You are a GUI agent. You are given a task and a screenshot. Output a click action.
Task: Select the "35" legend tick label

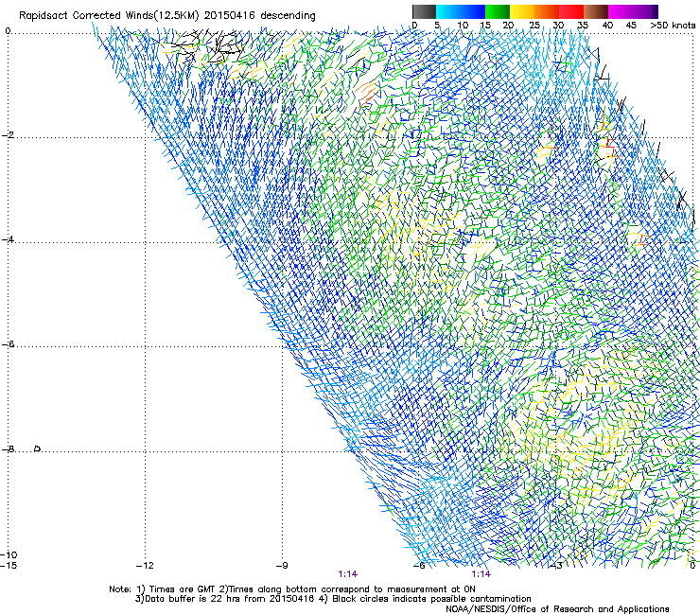(583, 26)
